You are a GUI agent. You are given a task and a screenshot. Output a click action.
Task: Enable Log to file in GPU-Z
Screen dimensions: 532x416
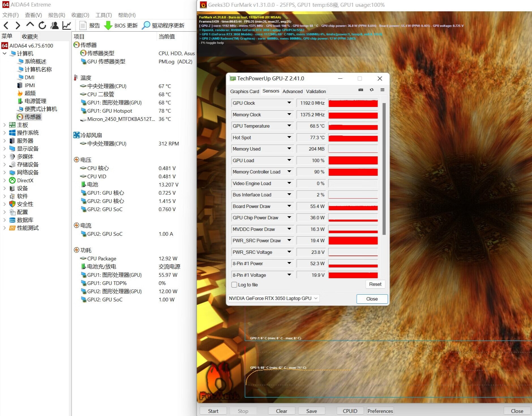234,285
